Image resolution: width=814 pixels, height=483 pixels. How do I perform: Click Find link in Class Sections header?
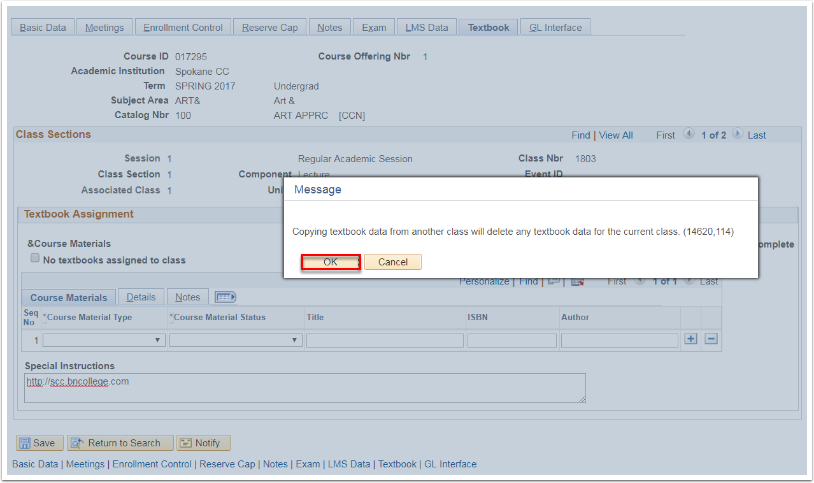tap(581, 135)
